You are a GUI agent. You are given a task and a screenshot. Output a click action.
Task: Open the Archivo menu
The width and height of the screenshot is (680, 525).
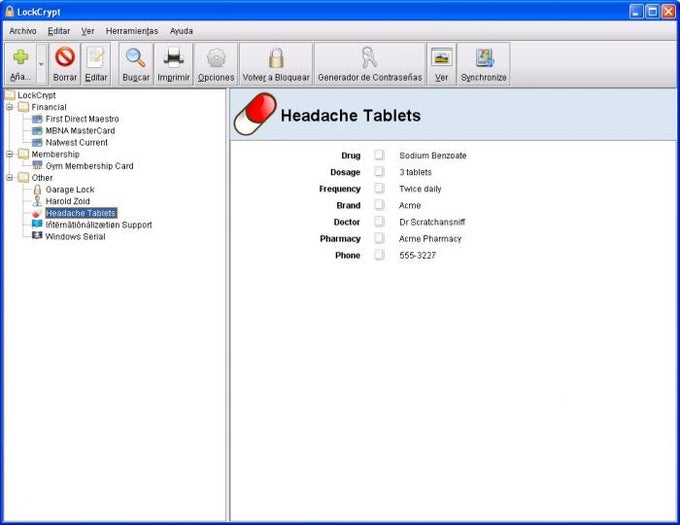[x=23, y=31]
